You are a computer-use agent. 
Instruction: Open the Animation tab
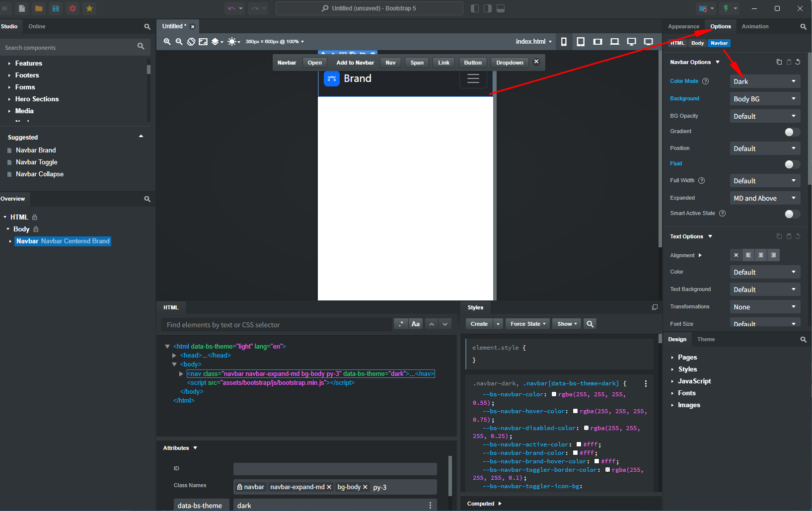(755, 27)
